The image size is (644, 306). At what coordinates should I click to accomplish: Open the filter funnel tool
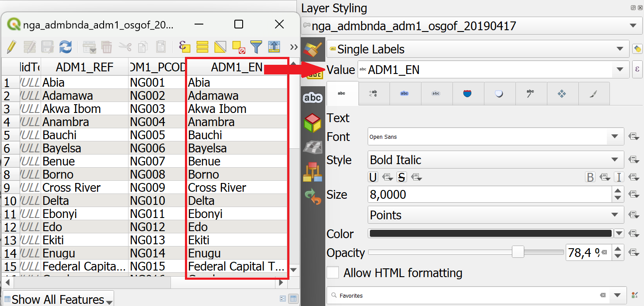pos(256,46)
